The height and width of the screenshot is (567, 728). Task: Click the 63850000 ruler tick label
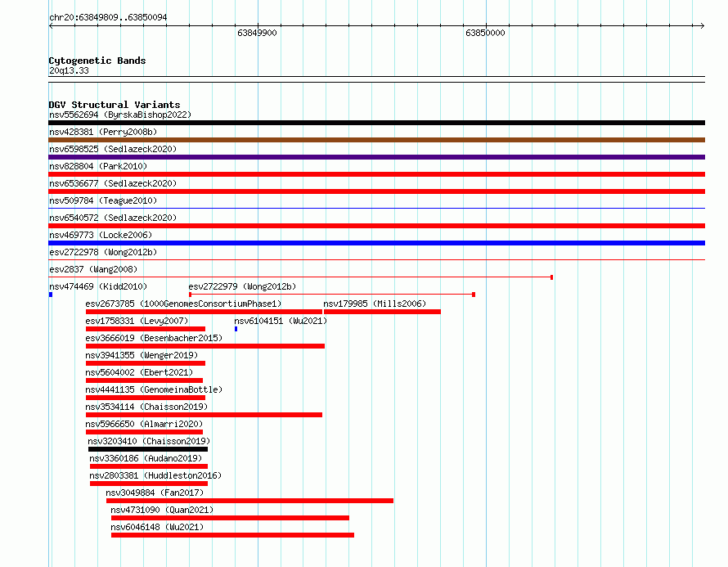(485, 33)
